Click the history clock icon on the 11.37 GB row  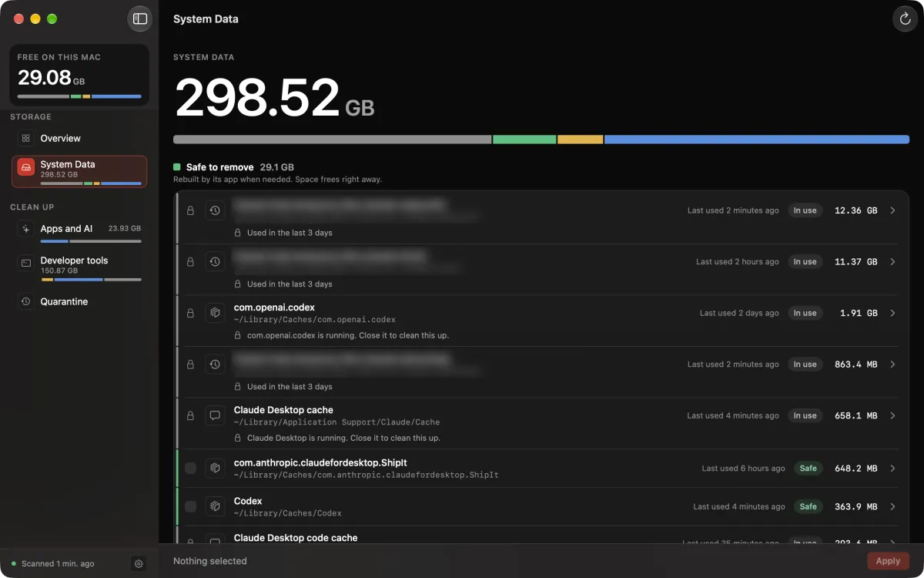(x=215, y=262)
